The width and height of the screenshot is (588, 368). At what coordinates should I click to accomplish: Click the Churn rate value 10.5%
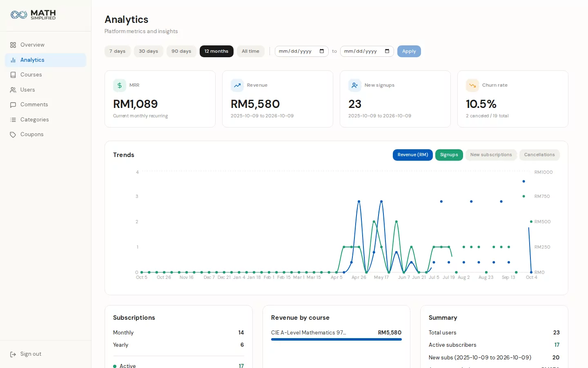pos(481,104)
